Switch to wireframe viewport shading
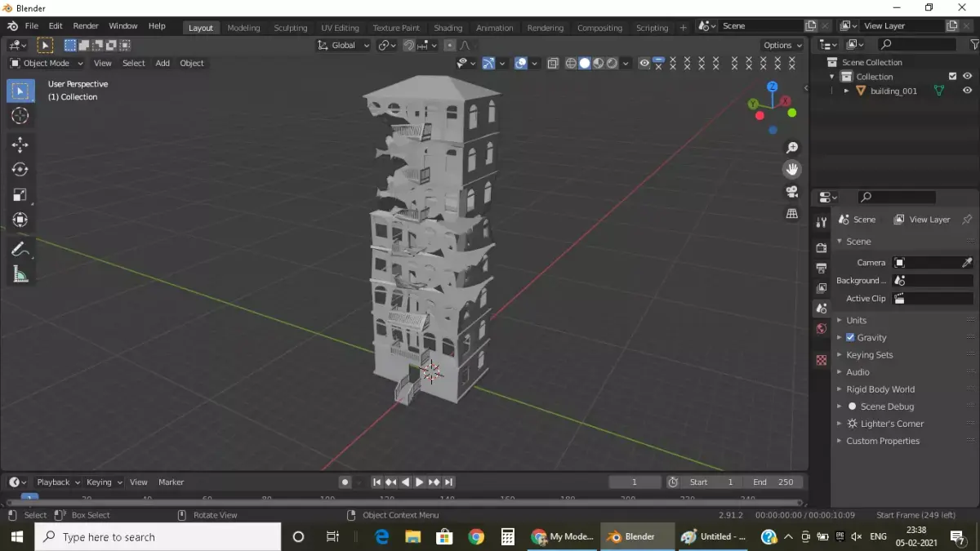Image resolution: width=980 pixels, height=551 pixels. click(571, 63)
